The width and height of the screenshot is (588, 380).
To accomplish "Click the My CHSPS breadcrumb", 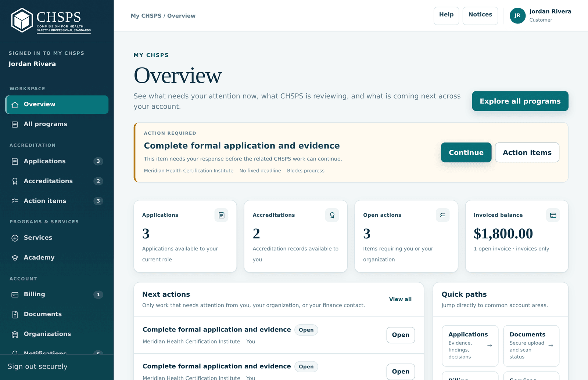I will tap(146, 16).
